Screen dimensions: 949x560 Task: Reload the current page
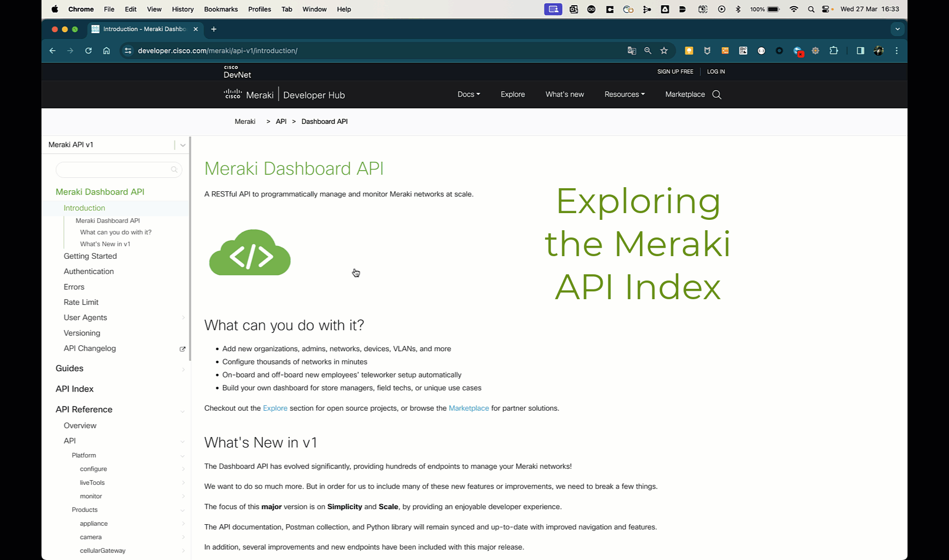[88, 50]
